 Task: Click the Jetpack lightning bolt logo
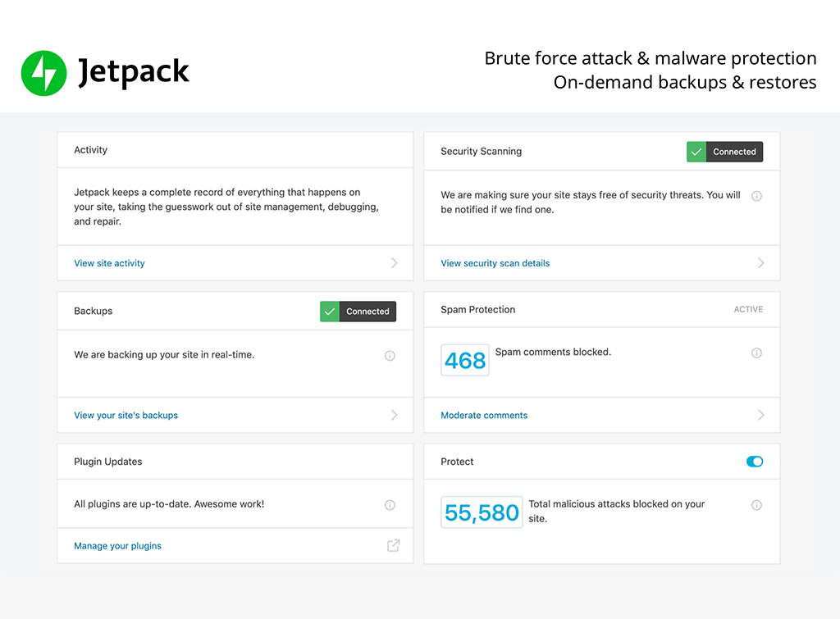(44, 73)
